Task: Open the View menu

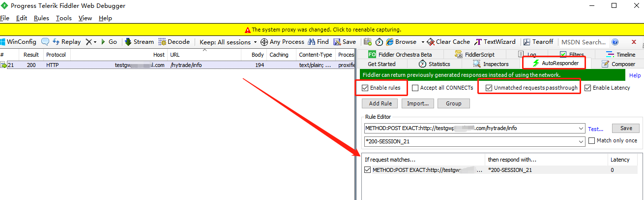Action: (85, 18)
